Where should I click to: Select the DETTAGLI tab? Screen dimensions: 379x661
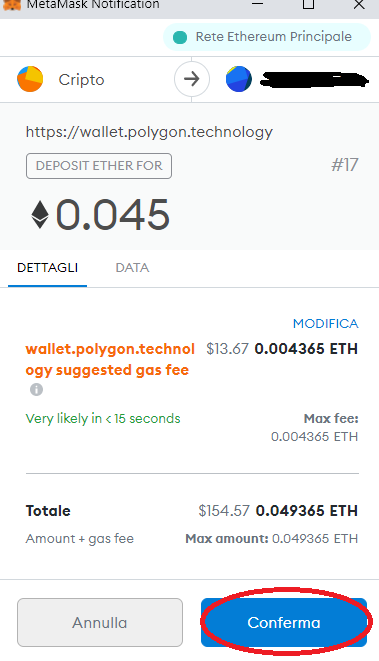[48, 268]
